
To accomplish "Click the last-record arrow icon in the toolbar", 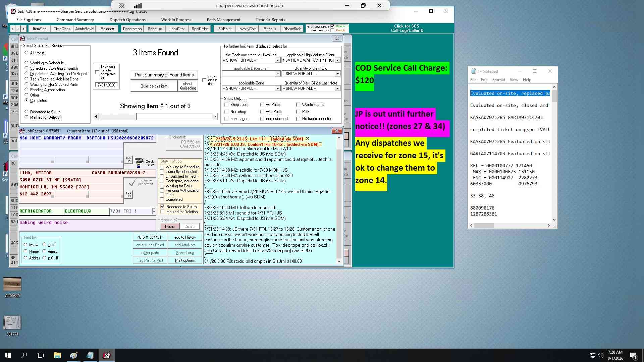I will tap(24, 29).
